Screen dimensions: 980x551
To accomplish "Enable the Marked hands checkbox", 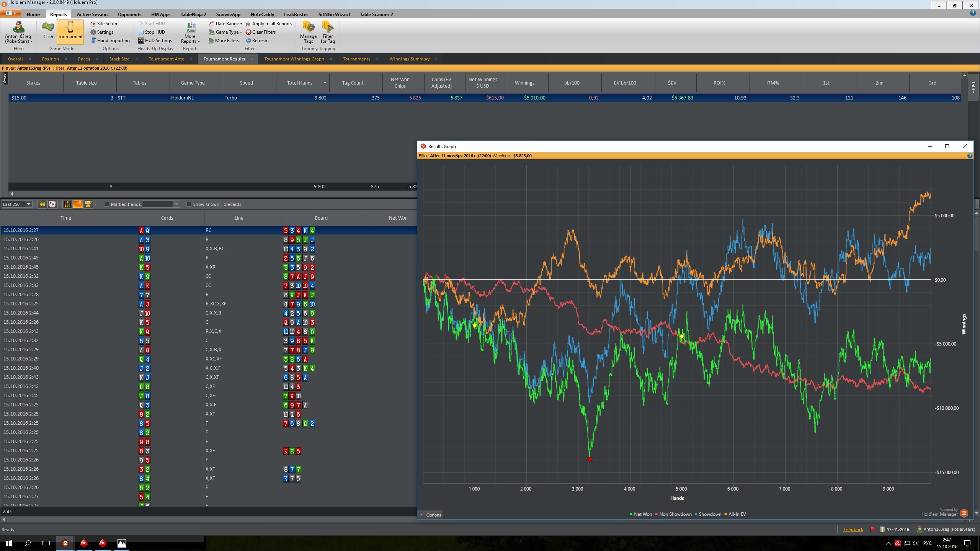I will pyautogui.click(x=107, y=204).
